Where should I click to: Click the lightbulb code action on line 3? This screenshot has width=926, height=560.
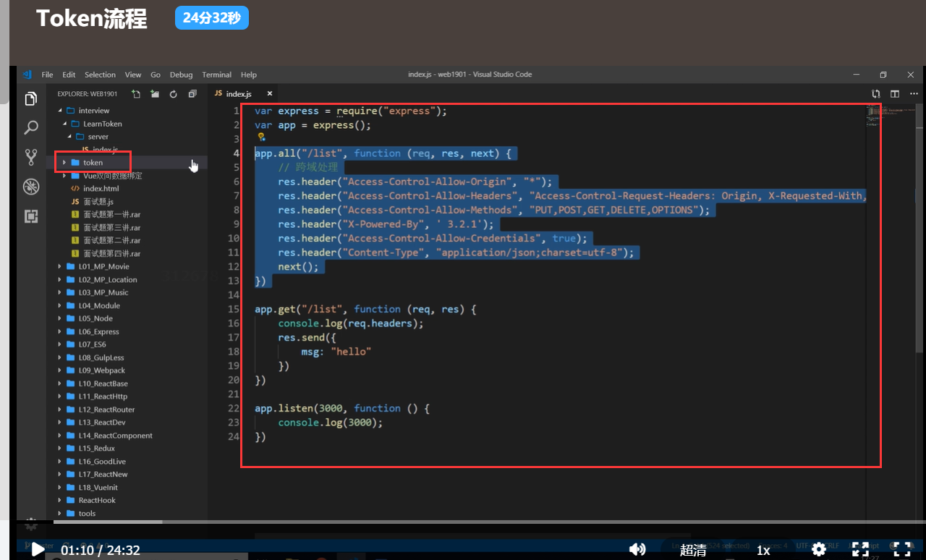(261, 137)
